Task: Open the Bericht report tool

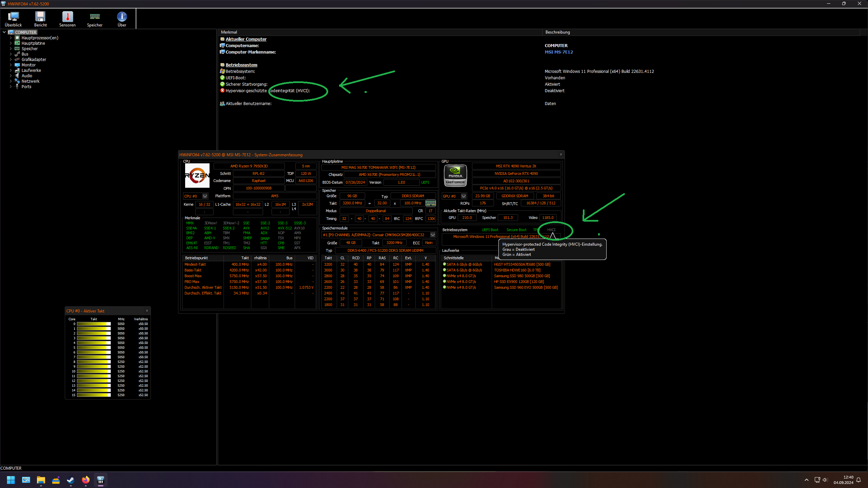Action: (40, 19)
